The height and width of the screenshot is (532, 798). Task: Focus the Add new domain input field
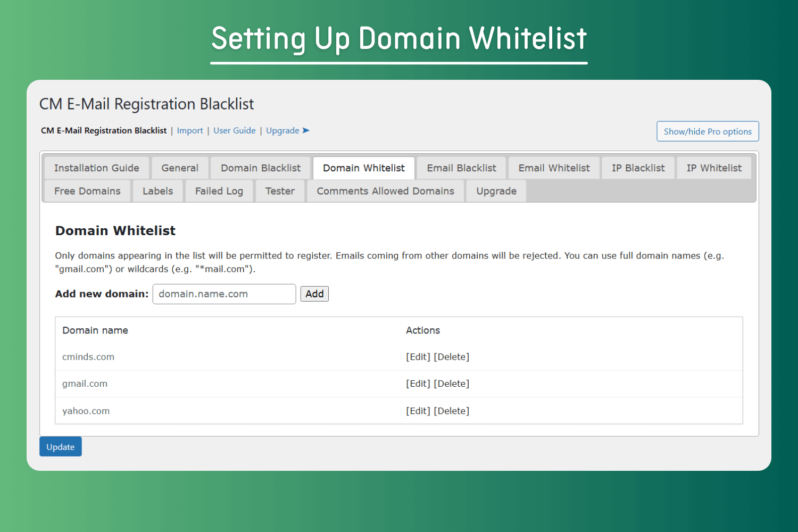tap(224, 294)
